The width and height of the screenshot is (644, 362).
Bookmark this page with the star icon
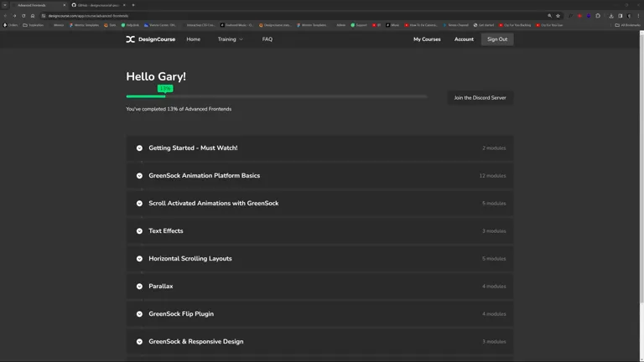[558, 16]
